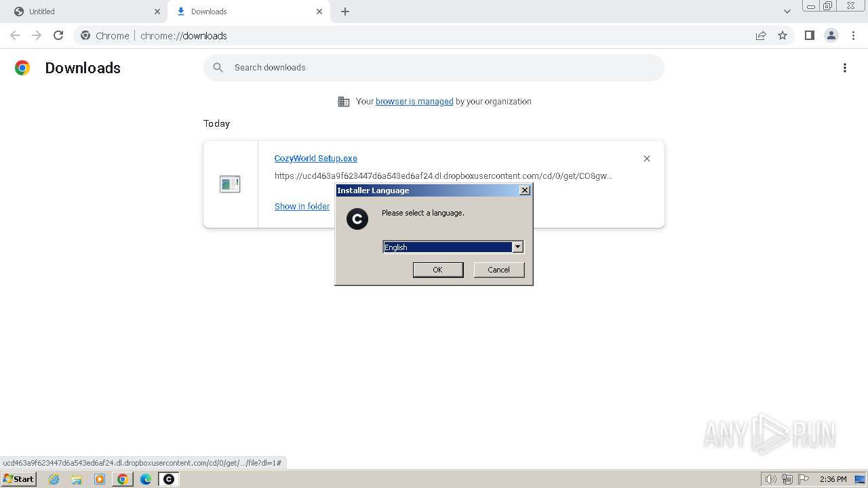
Task: Click the Chrome logo beside Downloads heading
Action: (x=22, y=68)
